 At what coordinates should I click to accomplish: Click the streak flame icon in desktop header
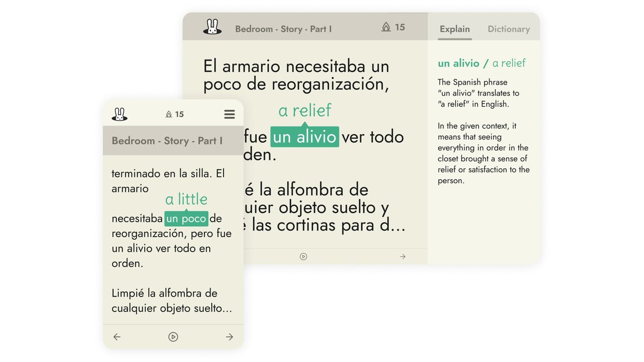click(x=386, y=27)
